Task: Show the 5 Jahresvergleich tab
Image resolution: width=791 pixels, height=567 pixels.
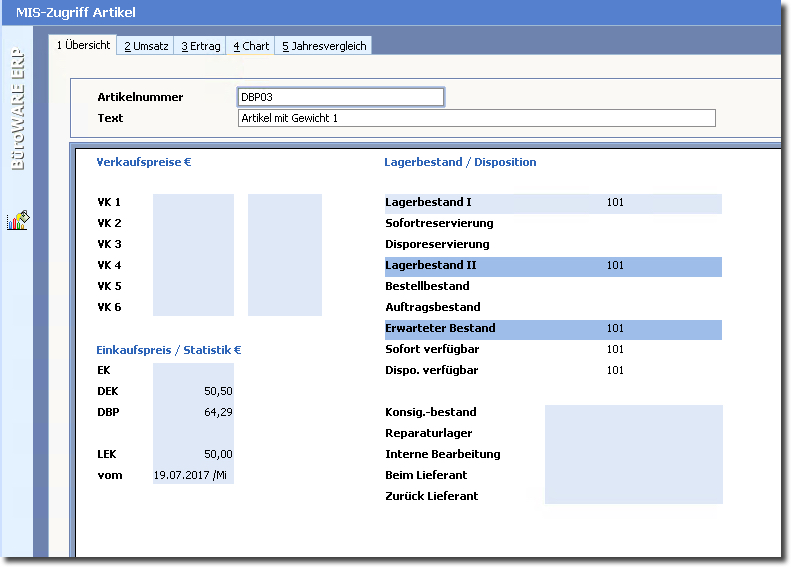Action: [x=324, y=46]
